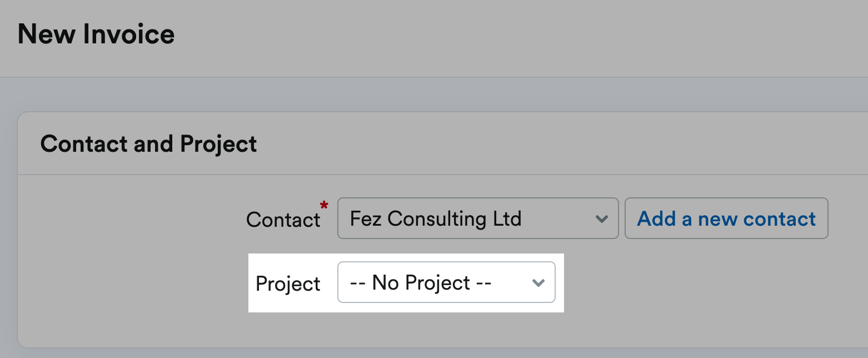The image size is (868, 358).
Task: Click the 'New Invoice' page heading
Action: click(x=96, y=33)
